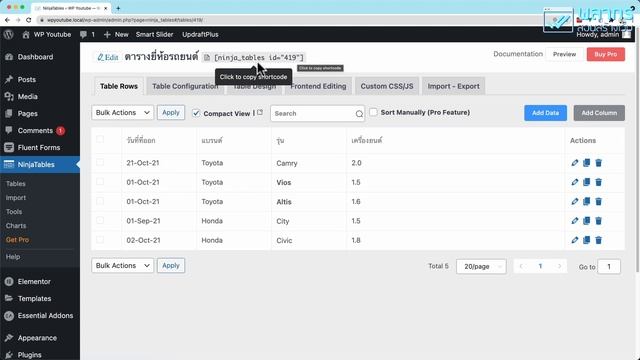
Task: Duplicate the Camry row
Action: [x=587, y=163]
